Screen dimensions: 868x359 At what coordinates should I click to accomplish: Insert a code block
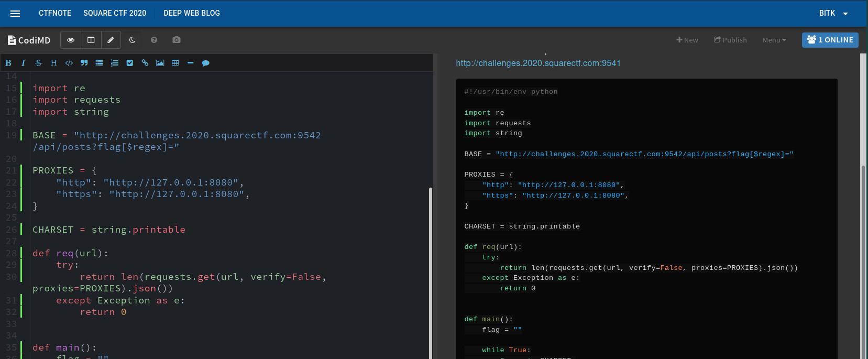69,63
